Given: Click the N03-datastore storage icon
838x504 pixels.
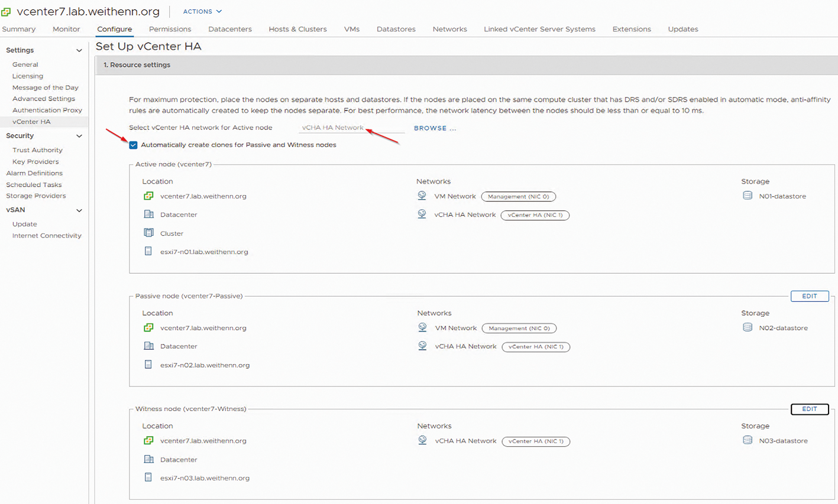Looking at the screenshot, I should coord(748,440).
